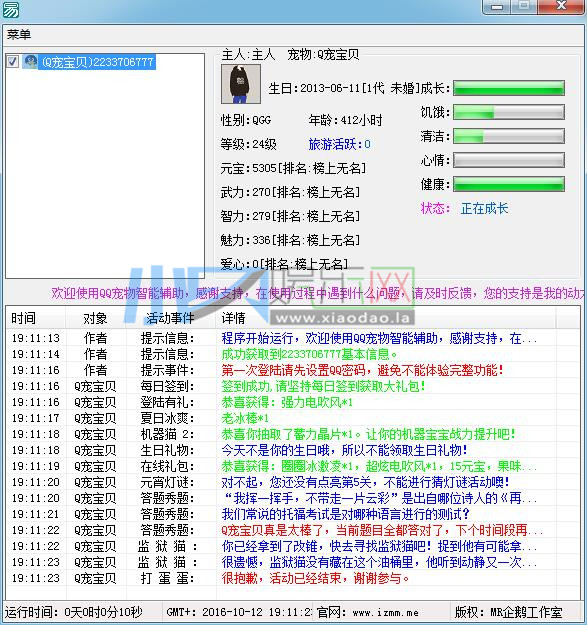Viewport: 587px width, 625px height.
Task: Select the 每日签到 签到成功 log row
Action: point(293,386)
